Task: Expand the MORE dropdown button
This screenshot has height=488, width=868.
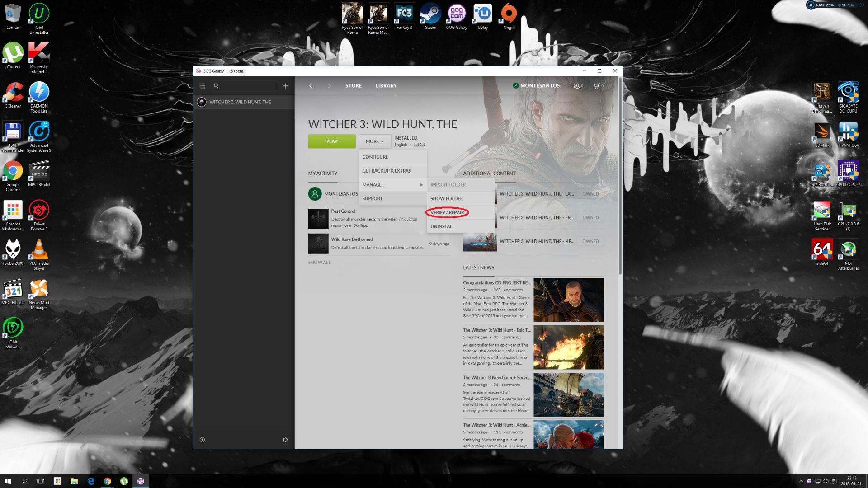Action: (x=375, y=141)
